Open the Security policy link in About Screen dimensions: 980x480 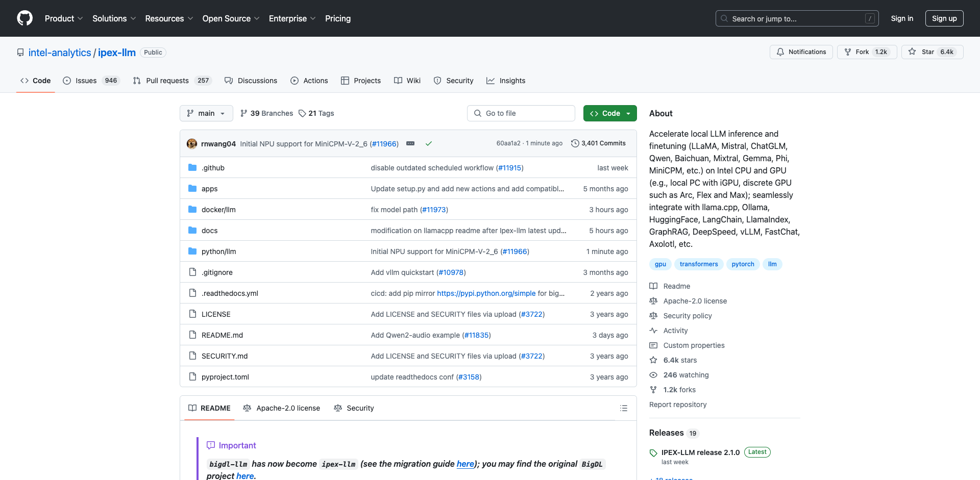click(x=688, y=316)
